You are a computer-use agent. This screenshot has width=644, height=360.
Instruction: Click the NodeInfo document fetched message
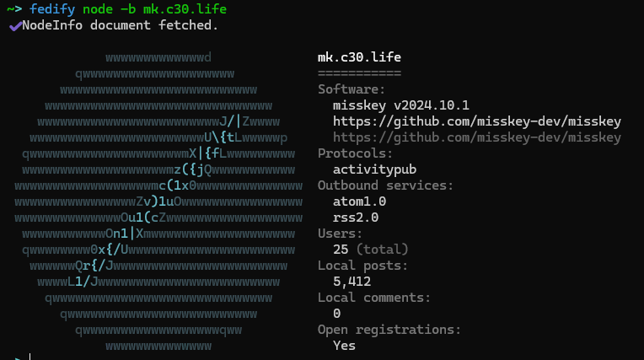(120, 25)
